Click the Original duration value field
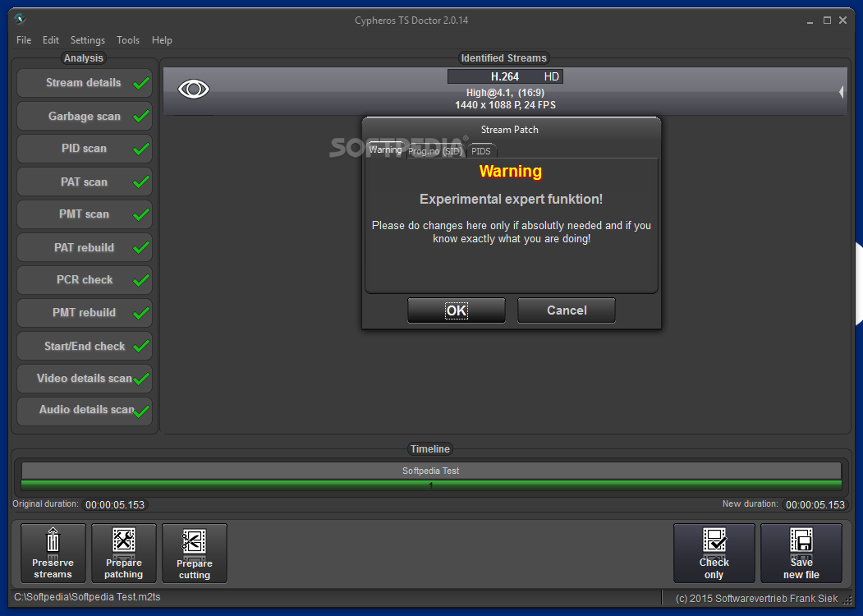The width and height of the screenshot is (863, 616). pyautogui.click(x=115, y=505)
